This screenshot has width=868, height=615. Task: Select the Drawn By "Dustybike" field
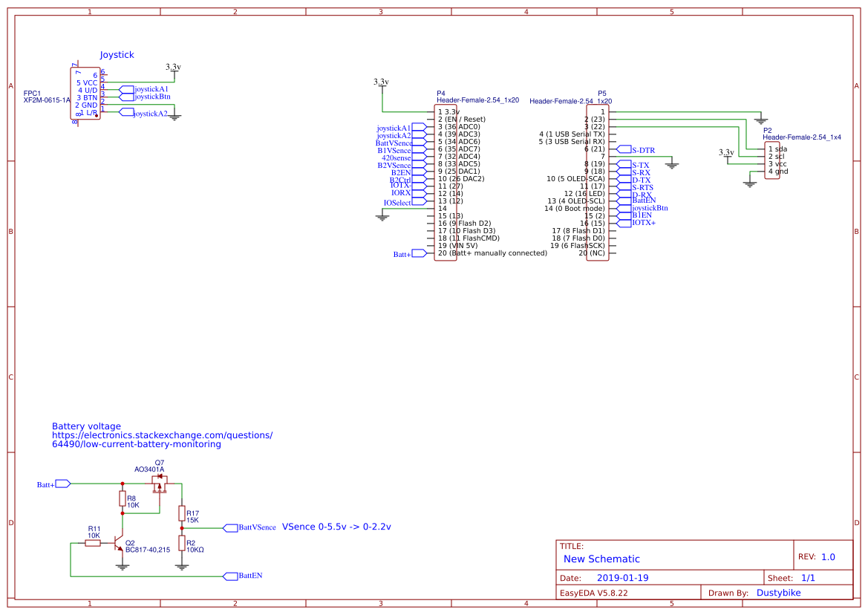click(778, 593)
